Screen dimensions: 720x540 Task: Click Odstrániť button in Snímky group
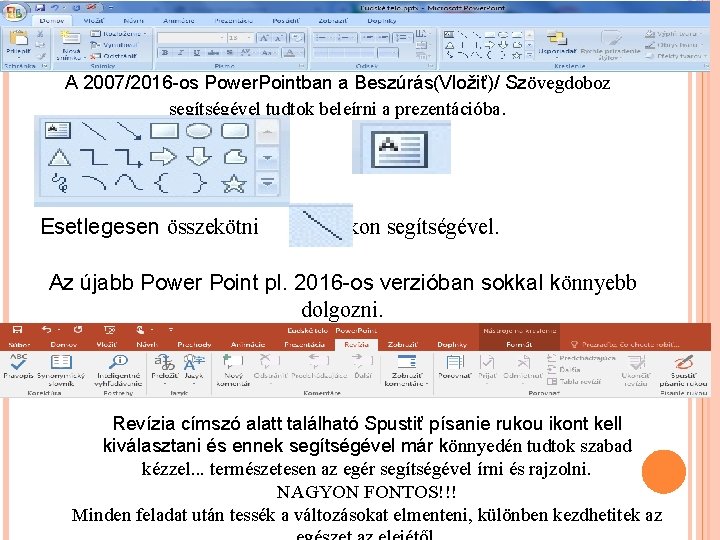tap(113, 56)
